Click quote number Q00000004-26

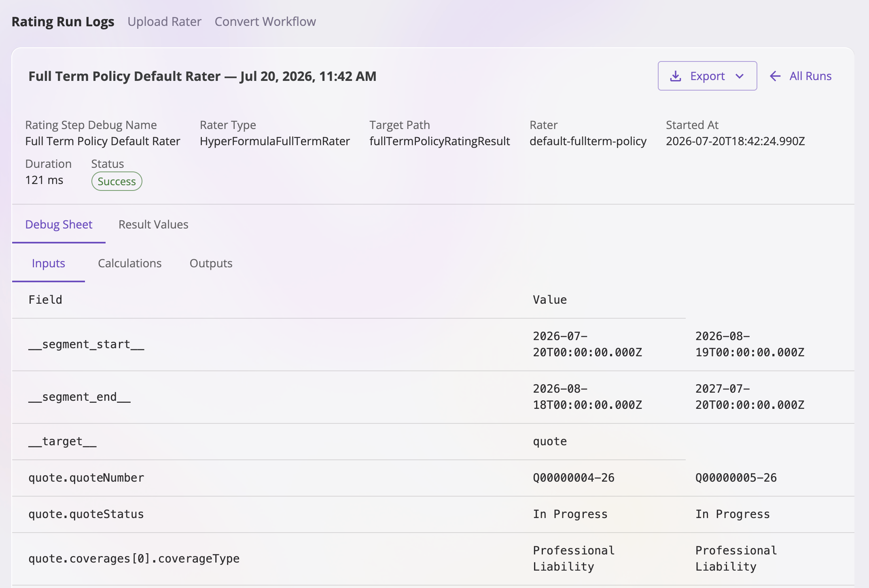574,478
